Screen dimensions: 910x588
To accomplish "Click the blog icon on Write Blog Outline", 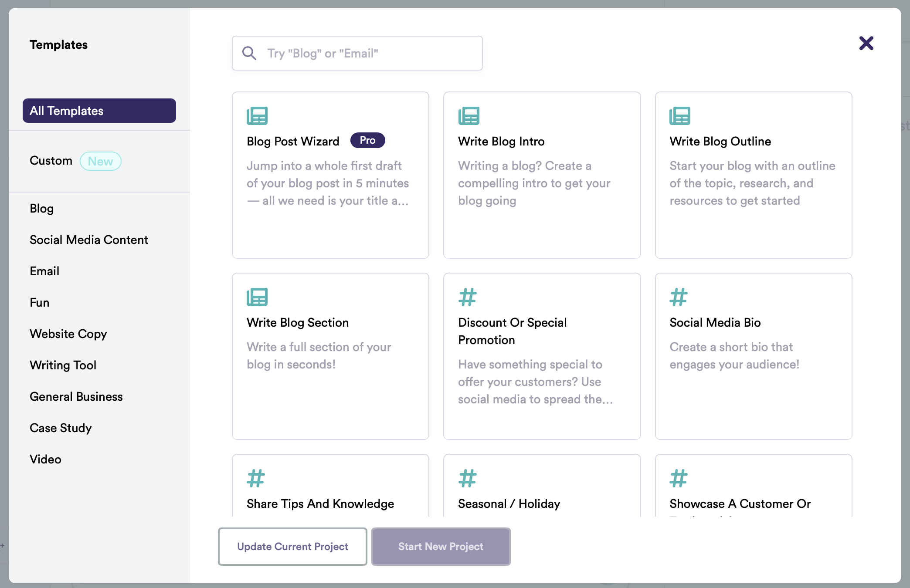I will point(680,116).
